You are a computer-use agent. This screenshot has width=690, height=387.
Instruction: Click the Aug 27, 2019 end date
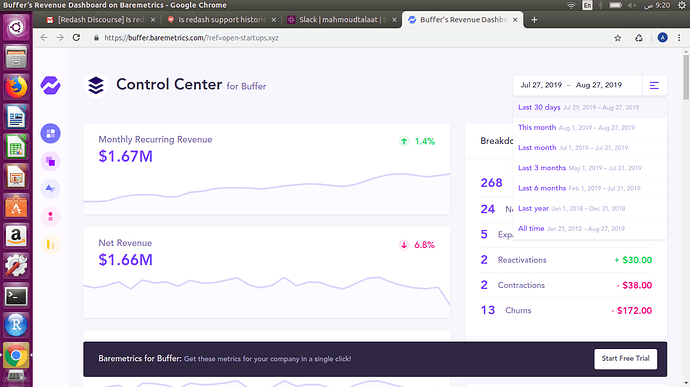coord(599,85)
